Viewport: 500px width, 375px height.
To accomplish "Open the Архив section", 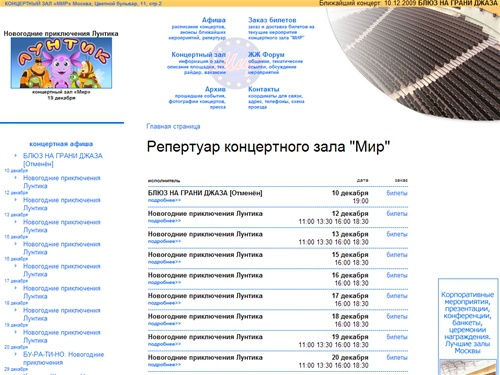I will [x=215, y=89].
